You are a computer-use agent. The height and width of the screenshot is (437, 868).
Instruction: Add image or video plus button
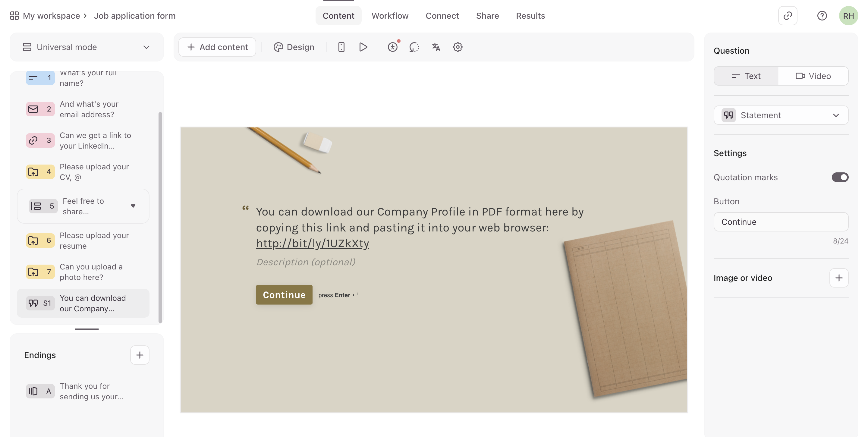[839, 278]
